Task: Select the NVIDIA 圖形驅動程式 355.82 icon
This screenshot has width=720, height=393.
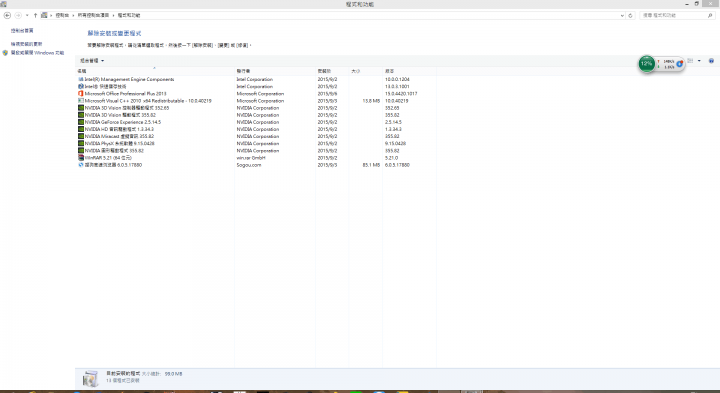Action: [x=81, y=151]
